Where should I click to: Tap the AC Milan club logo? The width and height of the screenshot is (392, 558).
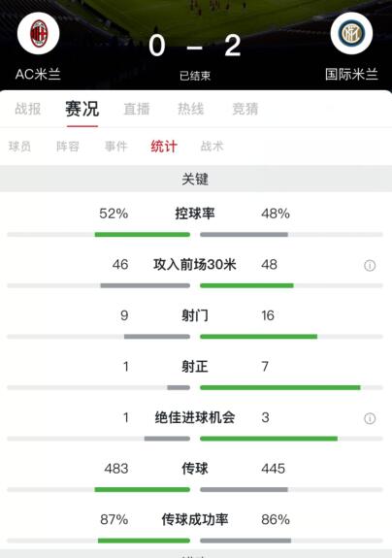click(x=39, y=33)
